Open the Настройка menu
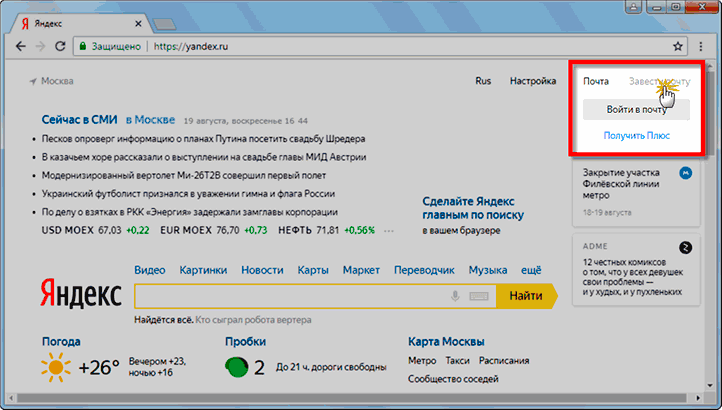 click(x=533, y=81)
